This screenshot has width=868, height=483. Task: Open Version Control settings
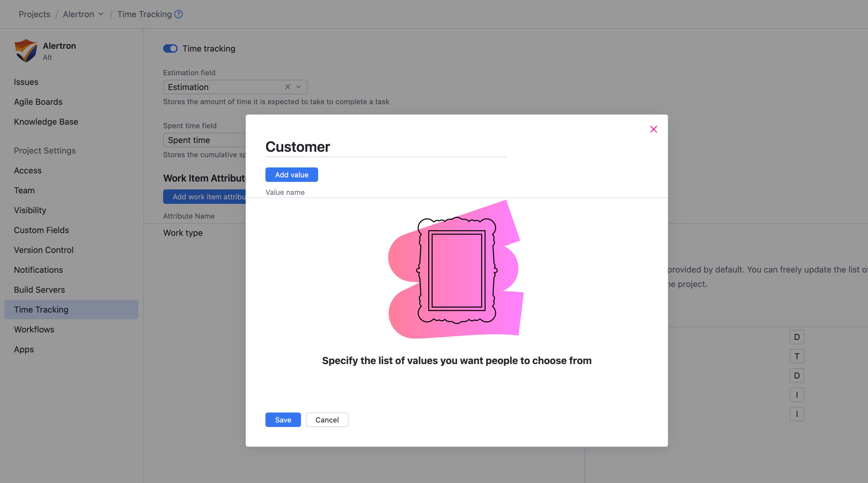43,250
